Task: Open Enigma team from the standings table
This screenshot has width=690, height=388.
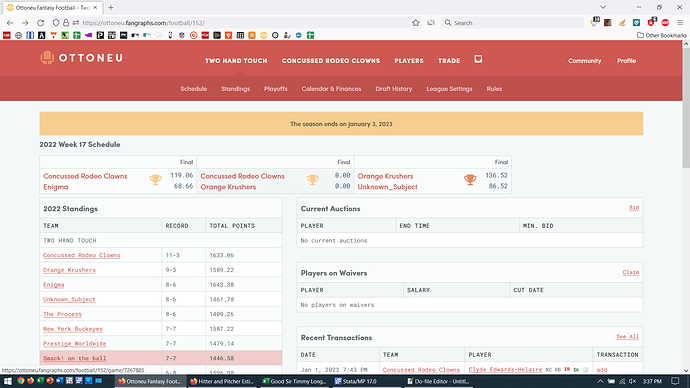Action: coord(54,285)
